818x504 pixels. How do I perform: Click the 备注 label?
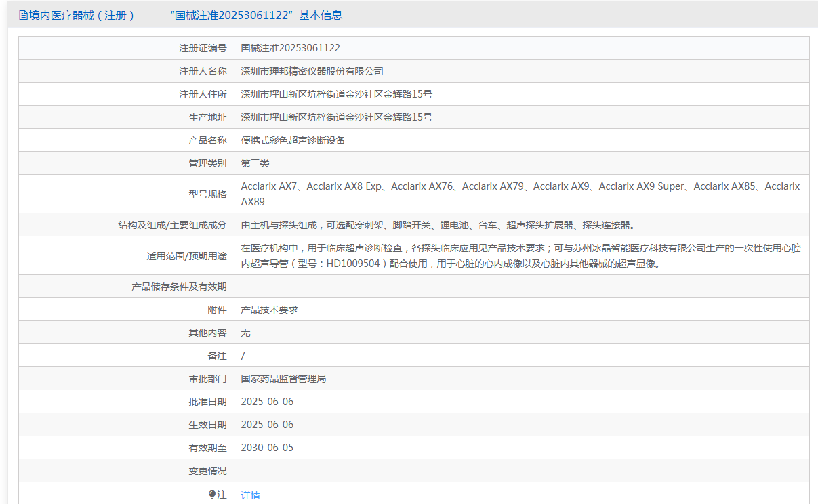click(217, 356)
